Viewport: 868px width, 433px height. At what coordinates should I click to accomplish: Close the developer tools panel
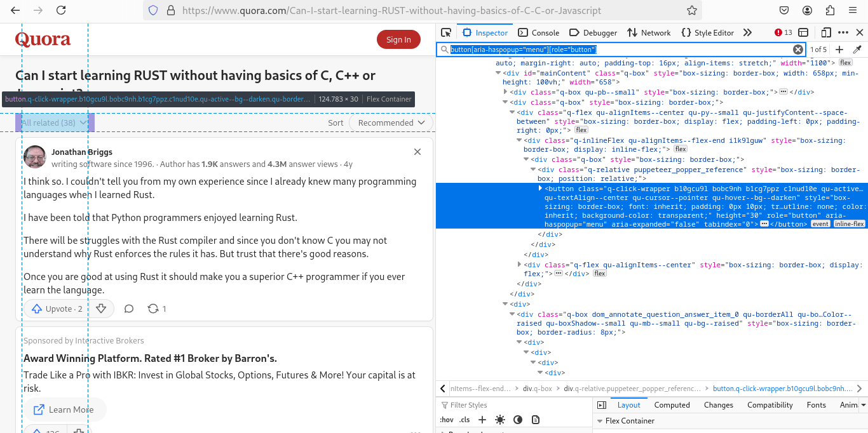pyautogui.click(x=860, y=32)
